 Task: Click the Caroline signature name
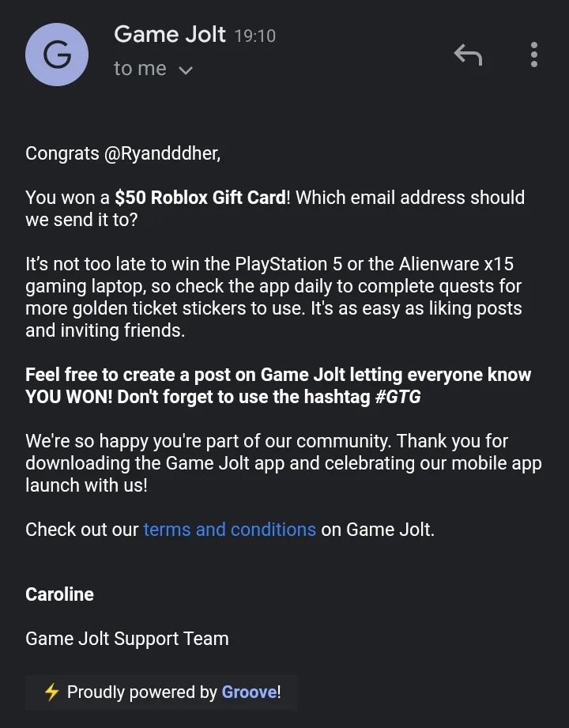coord(60,594)
